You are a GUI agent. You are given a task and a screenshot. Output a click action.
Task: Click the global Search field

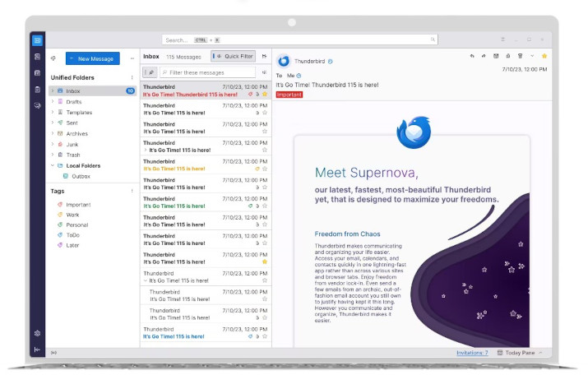tap(299, 39)
